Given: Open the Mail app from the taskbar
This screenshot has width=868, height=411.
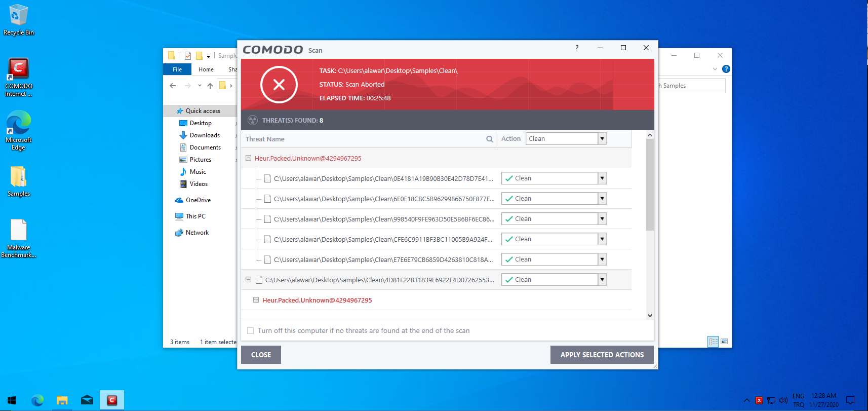Looking at the screenshot, I should (x=87, y=400).
